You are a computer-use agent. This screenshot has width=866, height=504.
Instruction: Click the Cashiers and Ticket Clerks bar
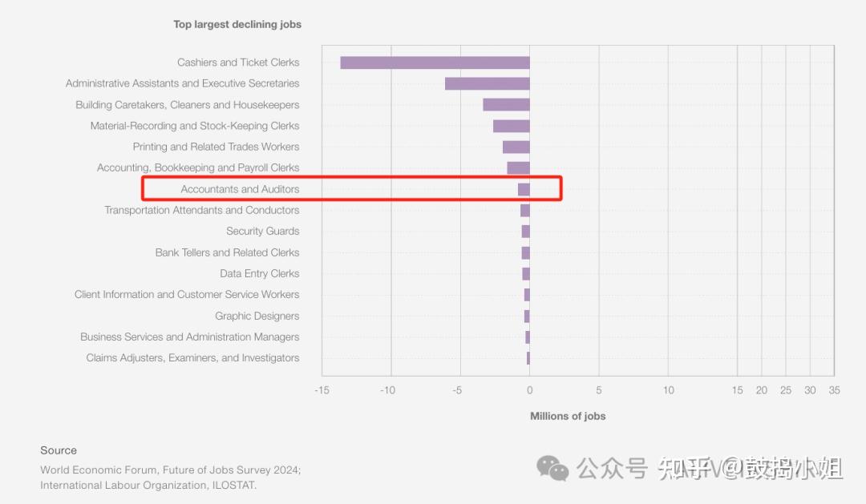pos(435,62)
